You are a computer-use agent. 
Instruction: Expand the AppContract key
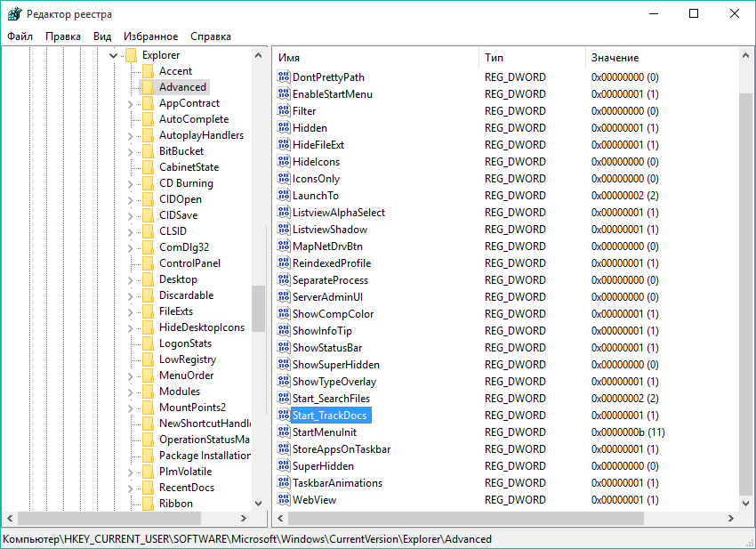[x=130, y=103]
